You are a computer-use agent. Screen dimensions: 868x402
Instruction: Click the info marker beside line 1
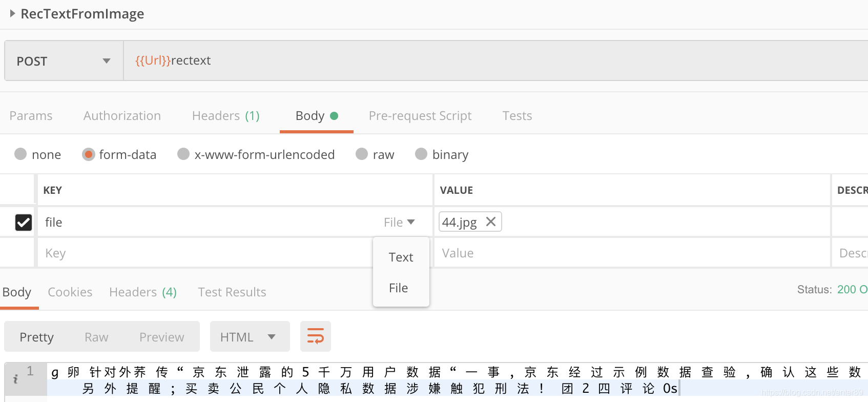pos(15,379)
